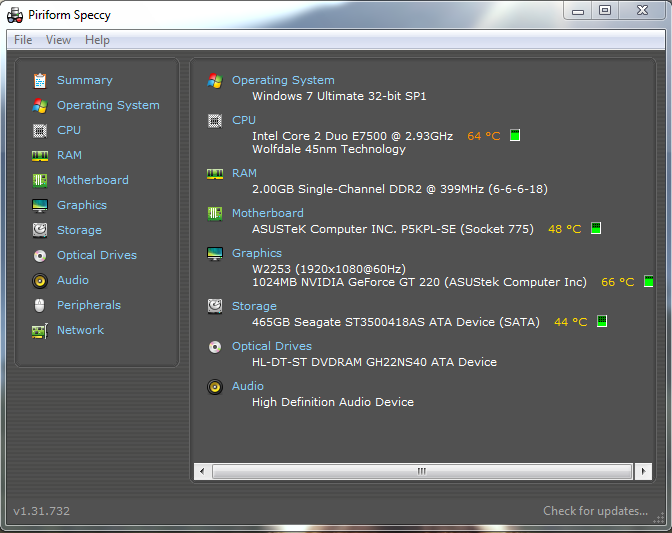Click the Storage hard drive sidebar icon
Screen dimensions: 672x533
pos(40,230)
